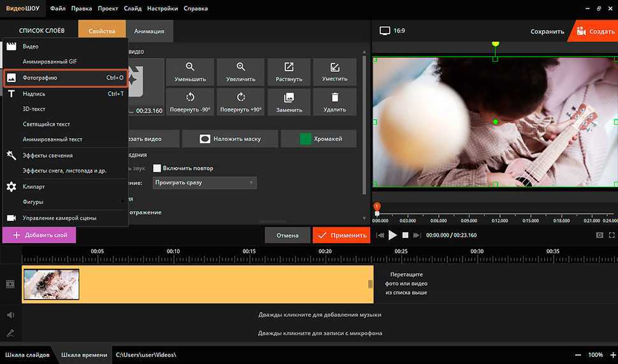Play the preview video
The image size is (618, 364).
[392, 235]
